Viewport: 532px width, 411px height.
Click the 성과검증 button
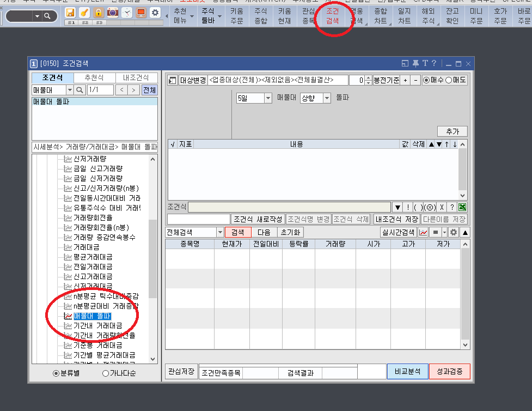click(450, 371)
